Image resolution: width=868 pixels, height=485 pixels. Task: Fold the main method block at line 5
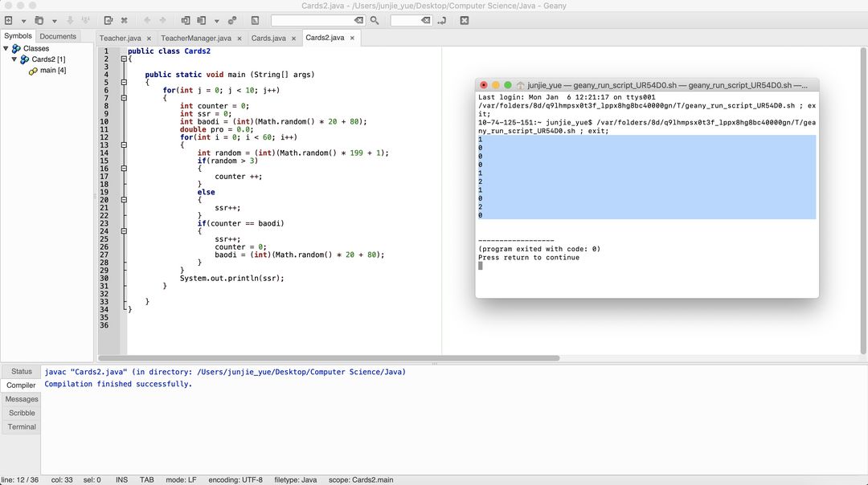[124, 83]
